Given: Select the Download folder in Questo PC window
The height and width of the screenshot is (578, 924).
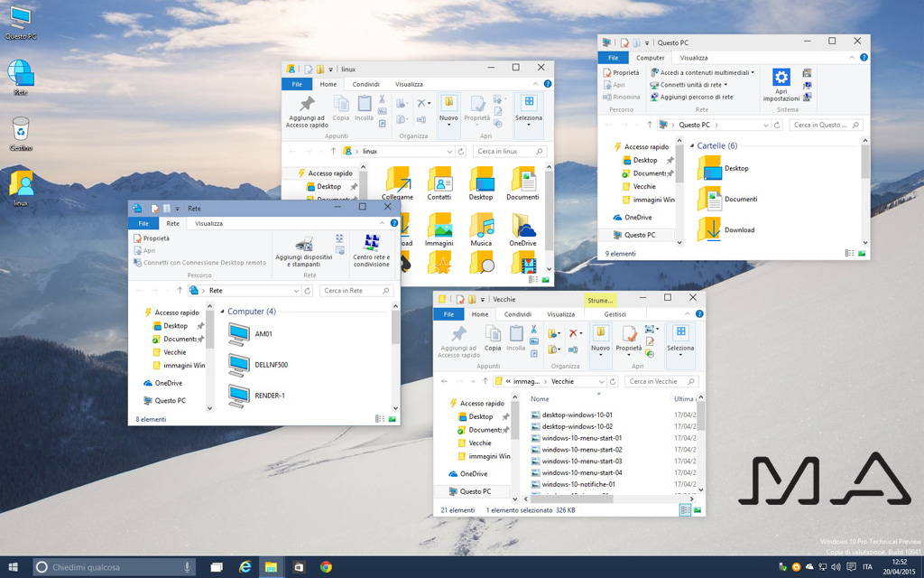Looking at the screenshot, I should [726, 230].
